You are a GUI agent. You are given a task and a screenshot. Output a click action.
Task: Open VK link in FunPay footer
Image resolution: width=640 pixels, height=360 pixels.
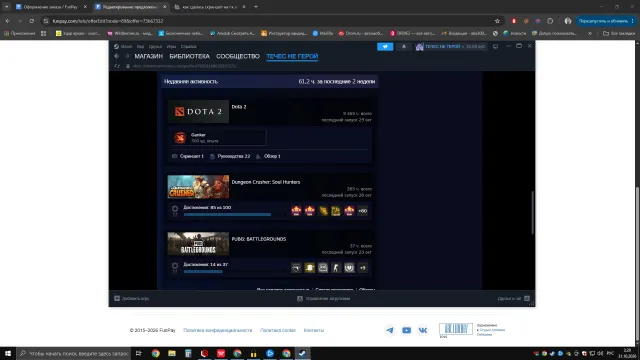423,330
